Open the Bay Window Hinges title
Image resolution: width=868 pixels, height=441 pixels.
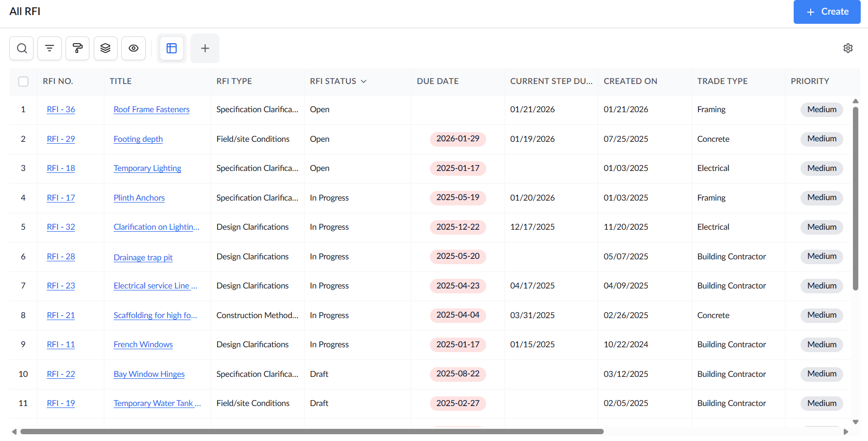(149, 374)
